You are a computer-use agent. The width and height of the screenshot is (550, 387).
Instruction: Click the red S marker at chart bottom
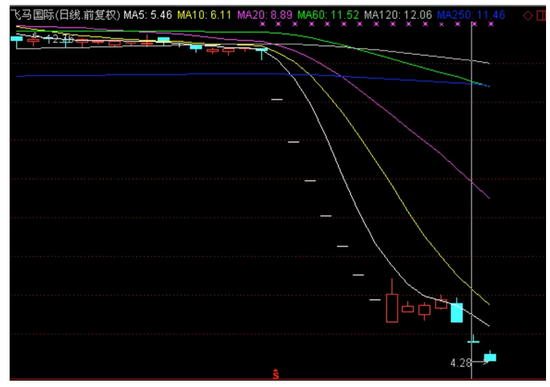[276, 374]
